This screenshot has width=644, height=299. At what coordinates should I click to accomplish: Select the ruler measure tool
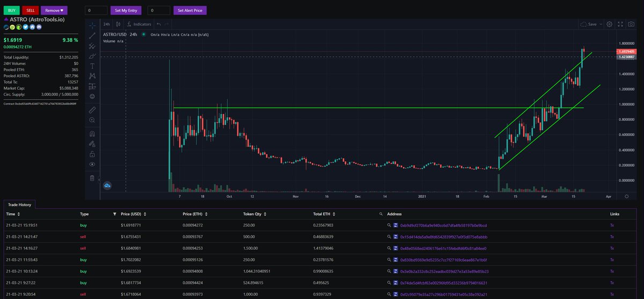point(92,110)
